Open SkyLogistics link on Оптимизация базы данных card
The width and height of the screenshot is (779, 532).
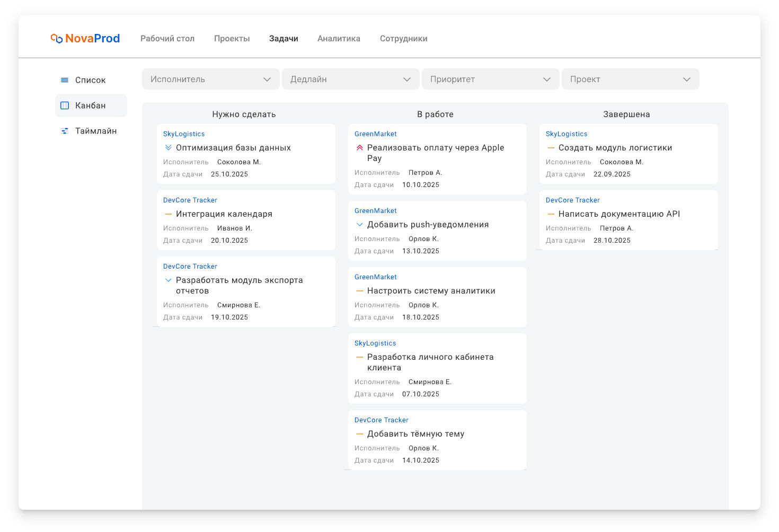point(184,134)
